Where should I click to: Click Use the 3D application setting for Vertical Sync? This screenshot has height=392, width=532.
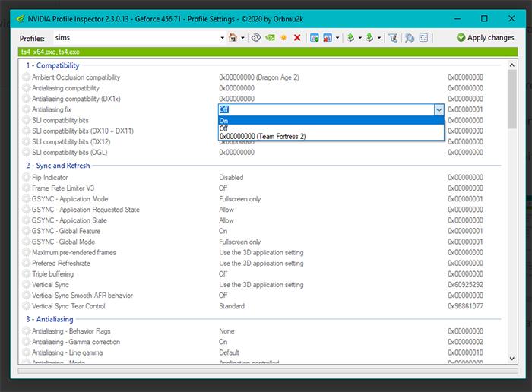[261, 285]
